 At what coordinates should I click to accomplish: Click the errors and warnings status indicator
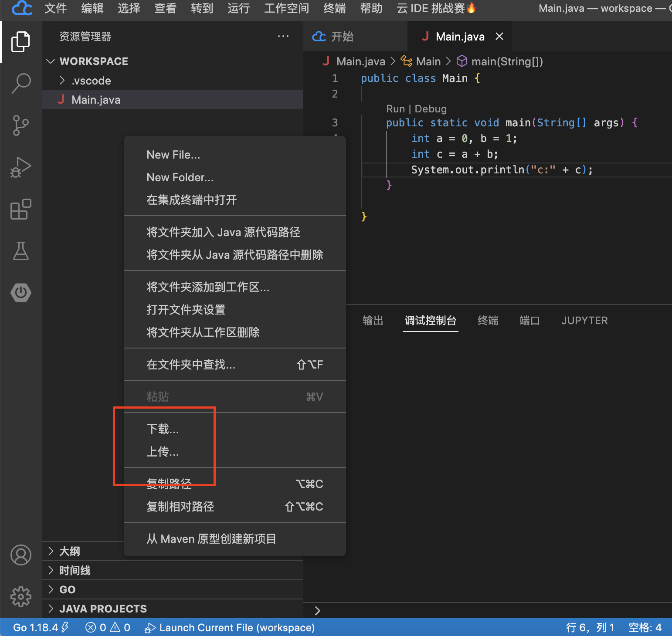pyautogui.click(x=108, y=627)
